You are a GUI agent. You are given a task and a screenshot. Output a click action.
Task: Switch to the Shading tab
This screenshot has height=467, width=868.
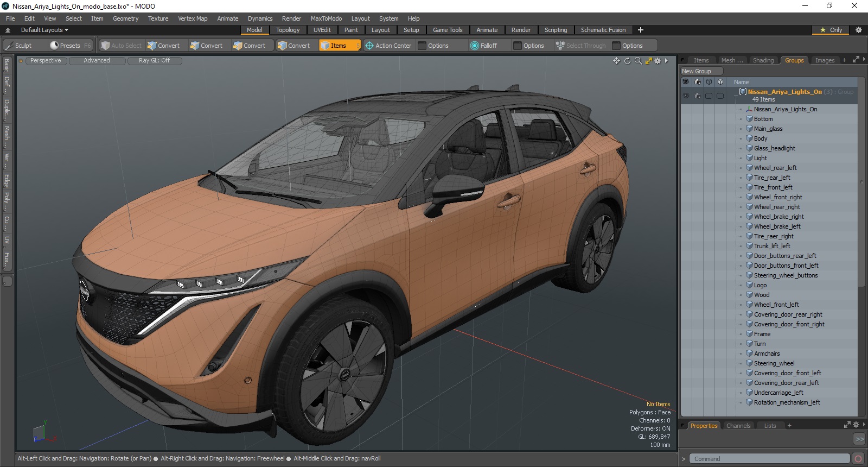point(763,60)
